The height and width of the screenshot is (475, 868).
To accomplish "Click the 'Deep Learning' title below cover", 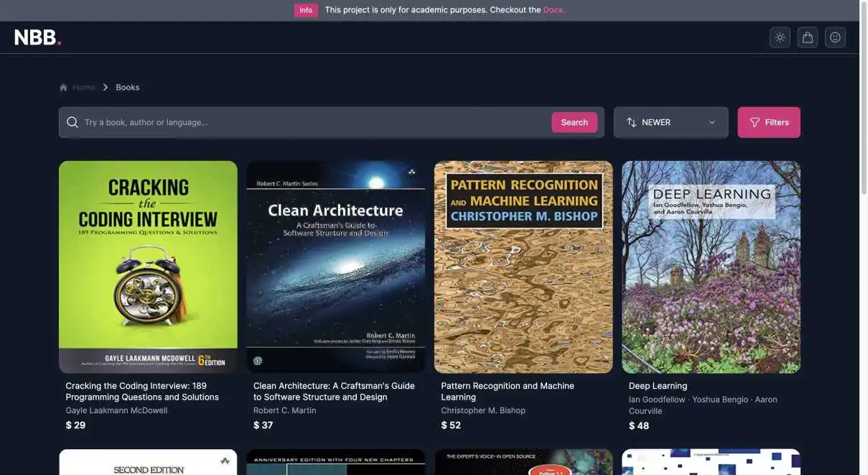I will (x=658, y=386).
